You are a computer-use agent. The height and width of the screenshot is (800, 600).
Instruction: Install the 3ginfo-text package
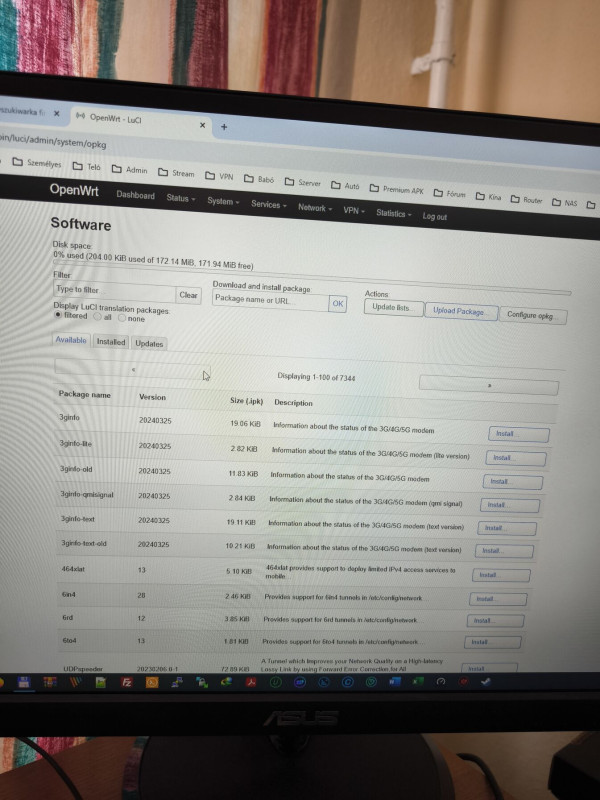(507, 528)
